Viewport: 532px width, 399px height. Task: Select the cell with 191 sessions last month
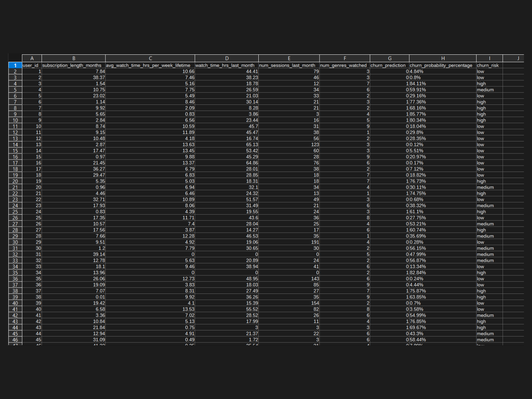click(289, 242)
